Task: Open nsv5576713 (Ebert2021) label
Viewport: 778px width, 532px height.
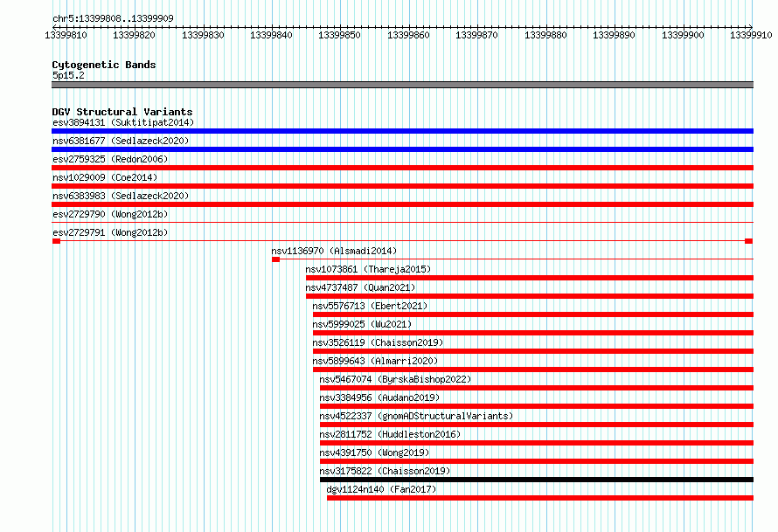Action: coord(370,306)
